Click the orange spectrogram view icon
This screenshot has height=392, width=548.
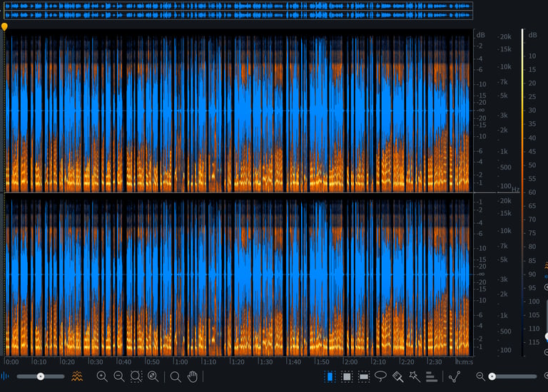point(77,376)
